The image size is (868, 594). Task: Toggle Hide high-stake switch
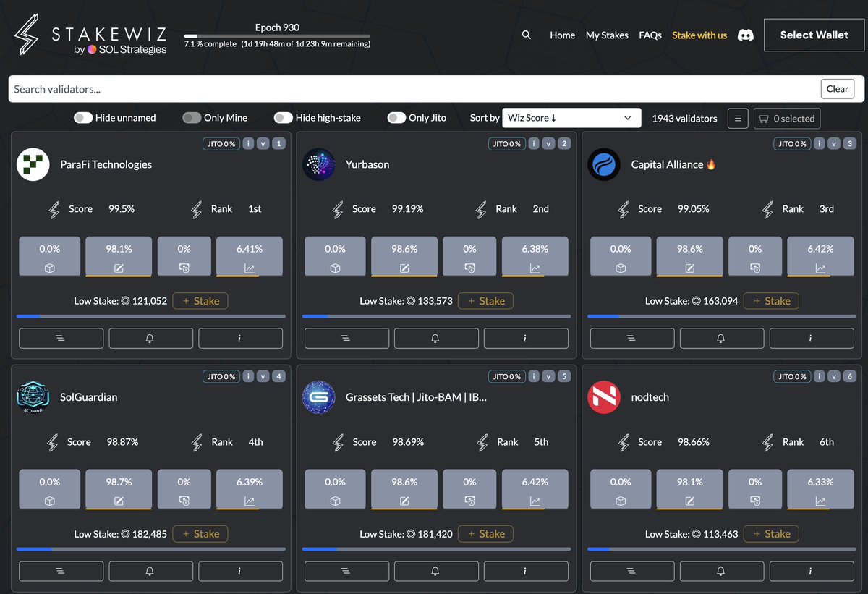(x=284, y=118)
